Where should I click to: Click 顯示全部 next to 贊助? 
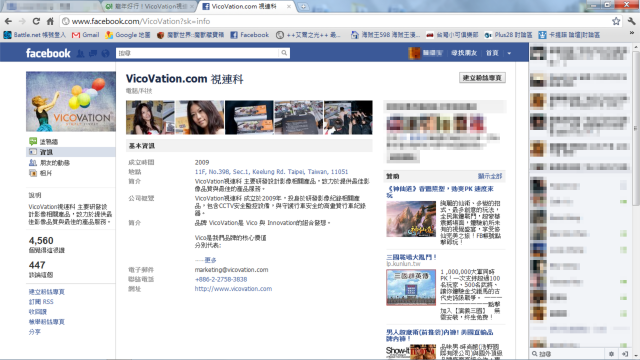490,176
